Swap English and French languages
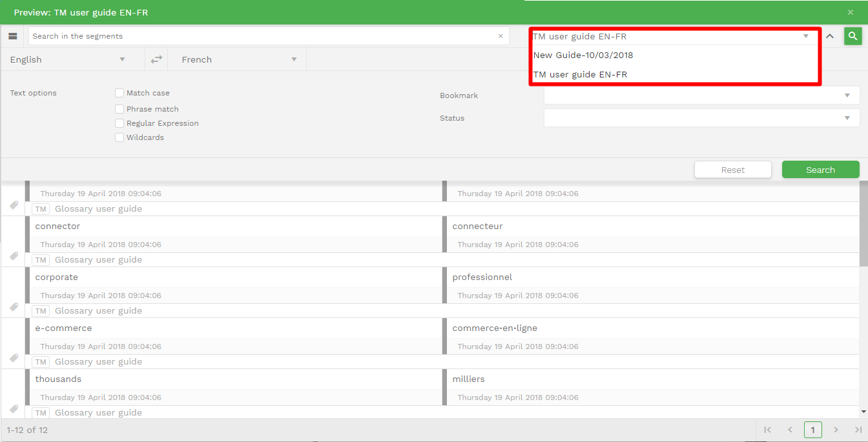 point(156,59)
